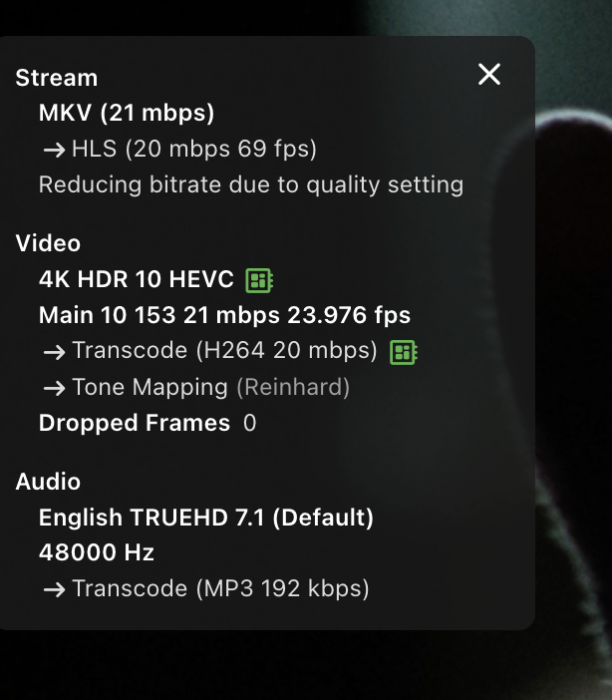Select the Video section heading
612x700 pixels.
pos(48,243)
